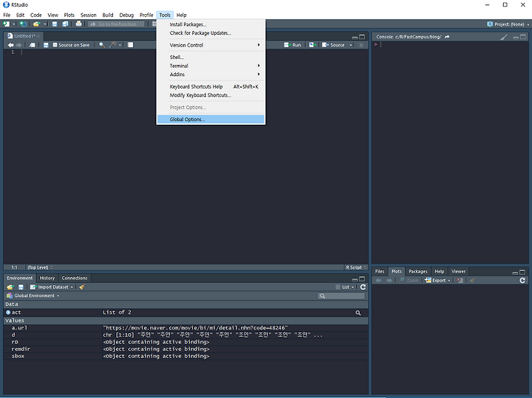
Task: Close the Untitled1 tab
Action: (x=38, y=36)
